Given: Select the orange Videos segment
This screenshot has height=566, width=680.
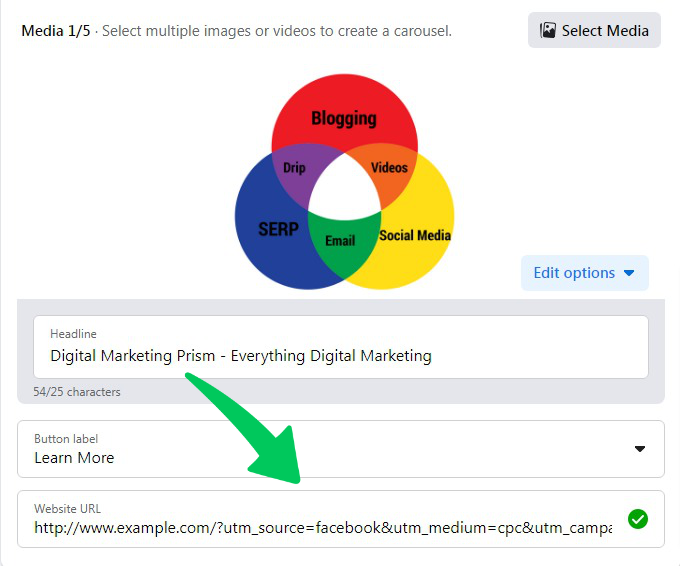Looking at the screenshot, I should [389, 168].
